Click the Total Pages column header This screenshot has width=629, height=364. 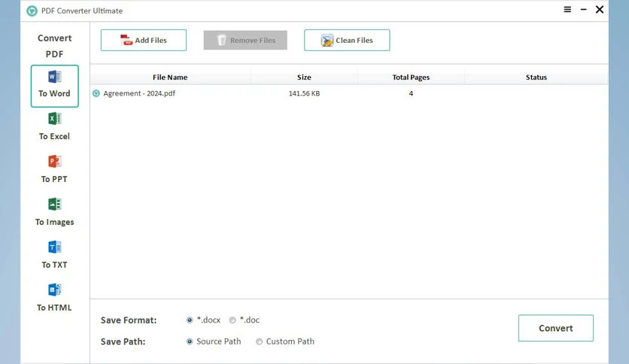point(411,77)
